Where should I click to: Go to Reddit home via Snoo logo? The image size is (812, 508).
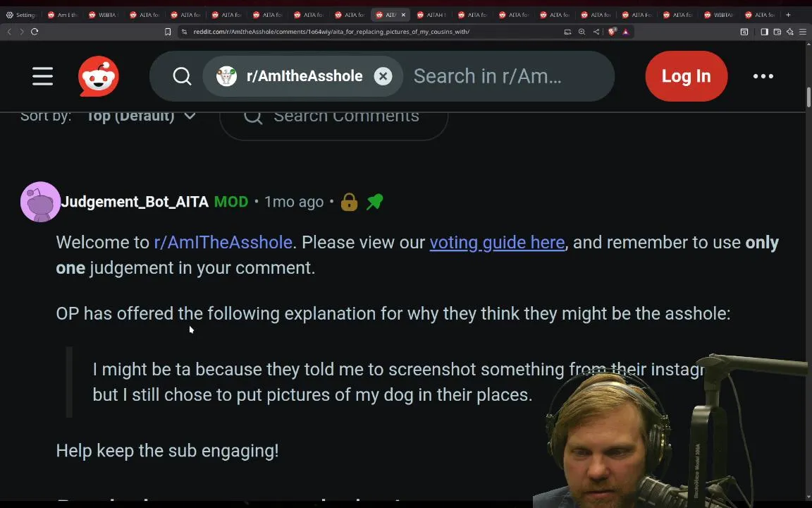99,76
